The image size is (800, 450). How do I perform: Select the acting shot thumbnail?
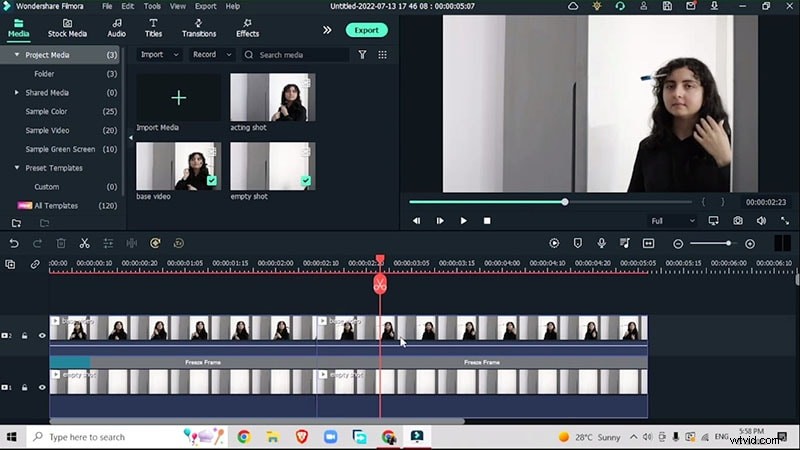click(273, 97)
